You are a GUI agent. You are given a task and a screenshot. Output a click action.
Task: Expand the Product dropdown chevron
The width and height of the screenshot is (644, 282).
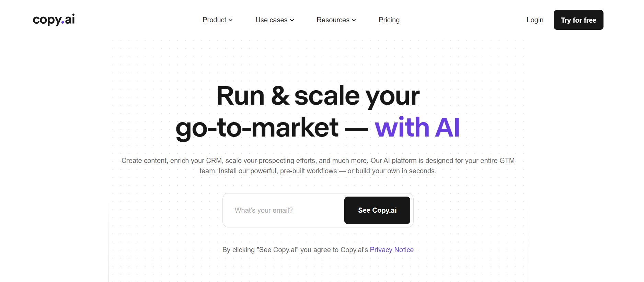231,20
